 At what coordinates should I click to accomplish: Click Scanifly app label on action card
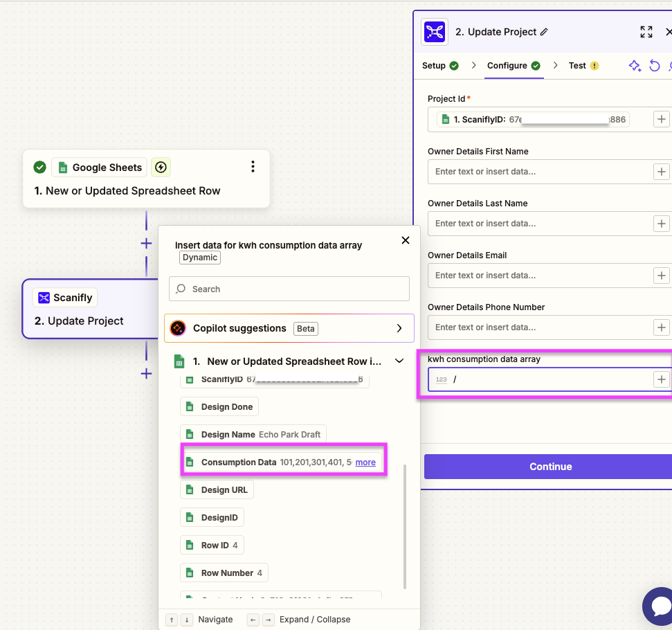(x=65, y=298)
